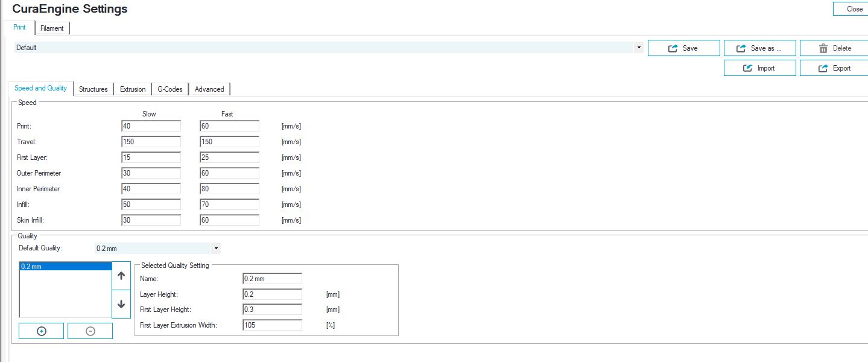Edit the slow Outer Perimeter speed field

(151, 173)
